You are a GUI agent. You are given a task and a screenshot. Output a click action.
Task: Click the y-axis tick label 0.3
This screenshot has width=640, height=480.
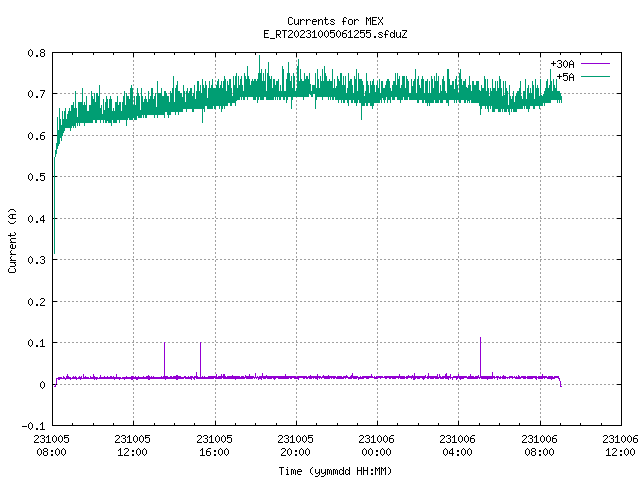click(x=36, y=260)
